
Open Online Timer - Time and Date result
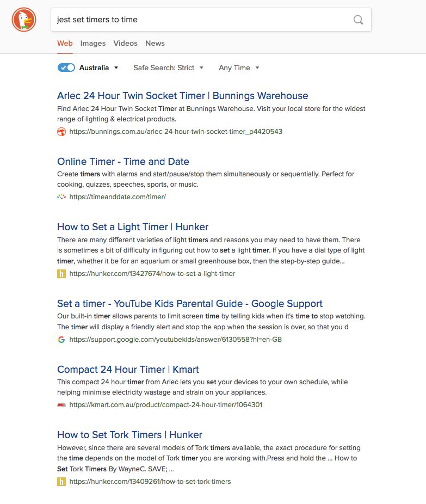123,161
